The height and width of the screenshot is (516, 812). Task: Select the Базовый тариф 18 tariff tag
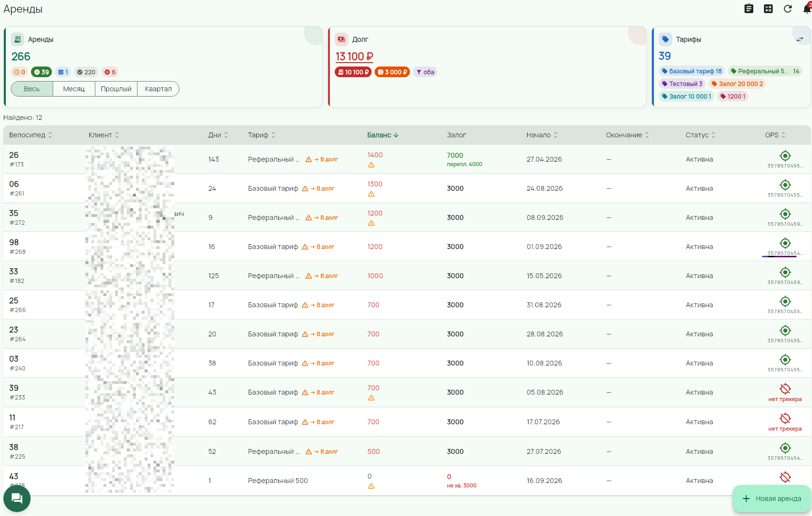click(x=692, y=71)
